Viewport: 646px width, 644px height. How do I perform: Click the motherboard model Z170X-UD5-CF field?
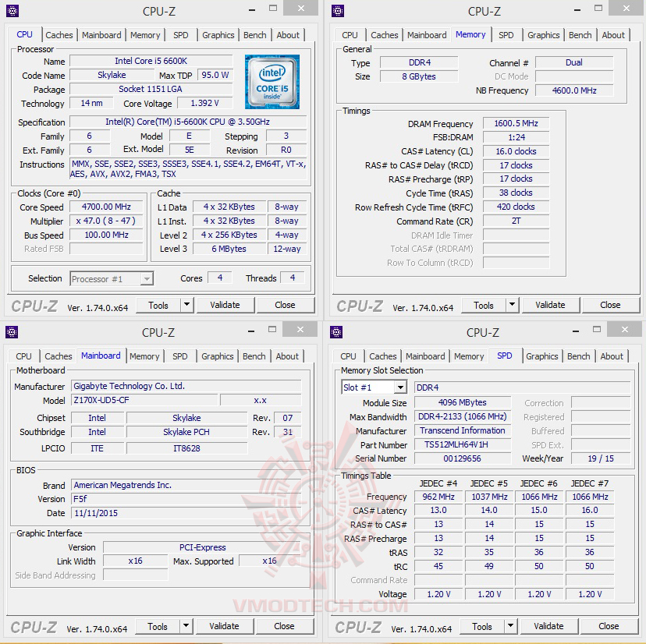144,400
